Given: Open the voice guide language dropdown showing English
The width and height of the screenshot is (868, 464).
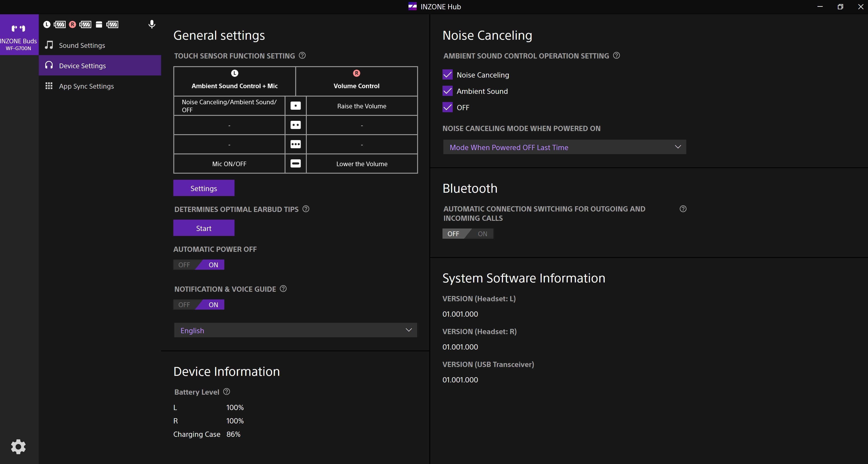Looking at the screenshot, I should coord(295,330).
